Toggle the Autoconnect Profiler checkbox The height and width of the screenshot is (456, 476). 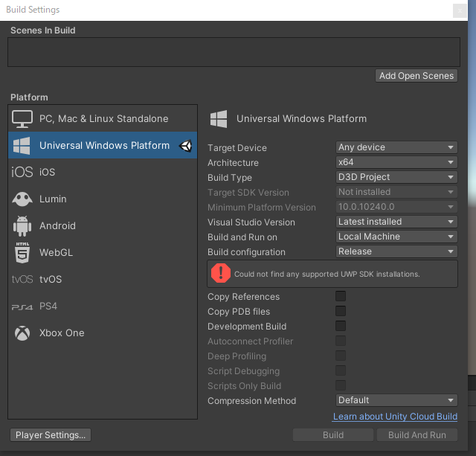pos(341,341)
